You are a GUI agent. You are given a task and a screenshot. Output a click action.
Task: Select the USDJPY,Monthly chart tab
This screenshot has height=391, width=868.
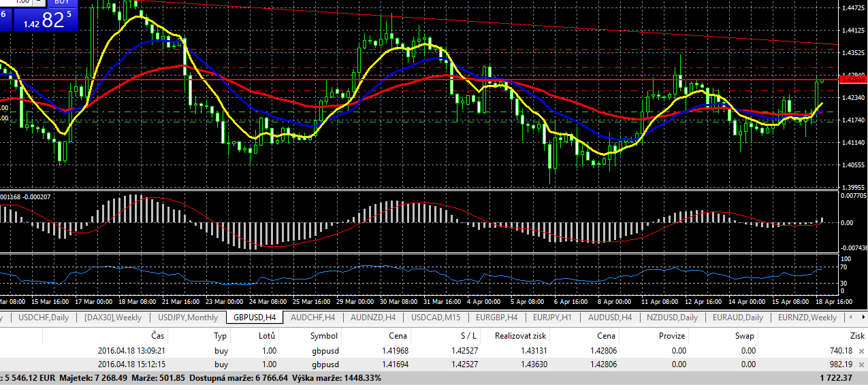[188, 318]
